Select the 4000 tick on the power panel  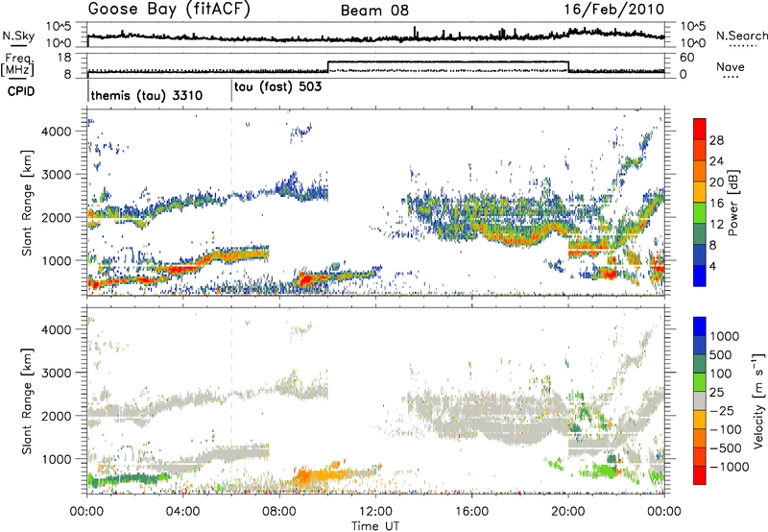[56, 132]
